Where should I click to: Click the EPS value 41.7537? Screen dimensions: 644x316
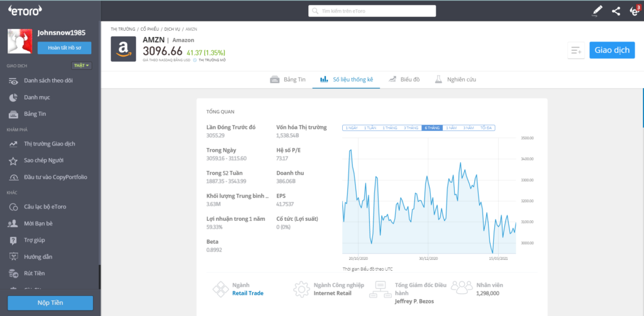pos(285,204)
